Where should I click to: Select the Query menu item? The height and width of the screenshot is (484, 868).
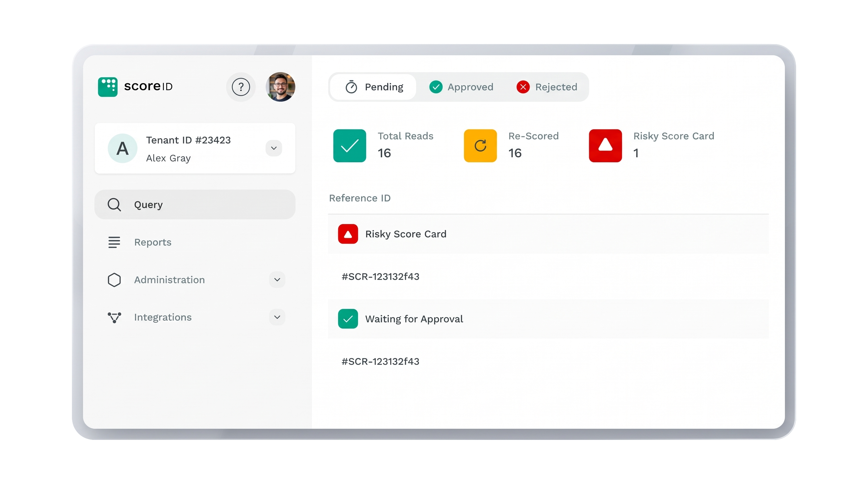pos(195,205)
